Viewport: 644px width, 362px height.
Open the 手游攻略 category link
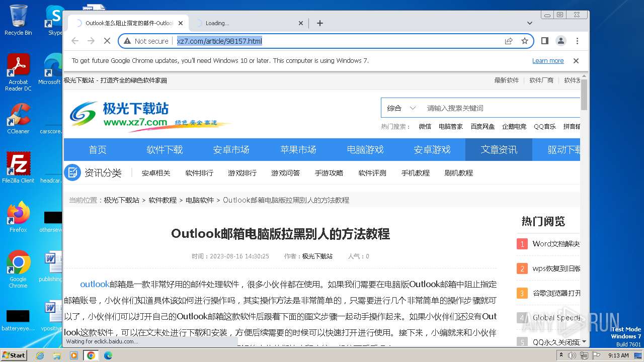click(329, 173)
